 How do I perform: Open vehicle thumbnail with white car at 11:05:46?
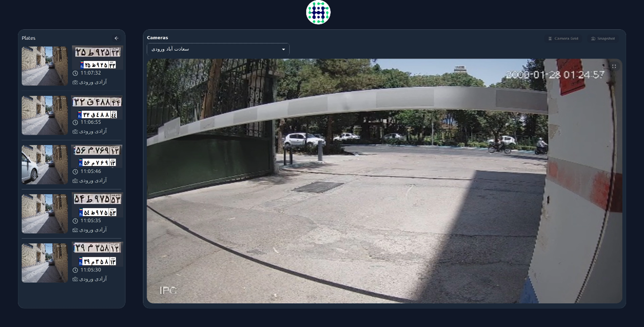point(45,165)
